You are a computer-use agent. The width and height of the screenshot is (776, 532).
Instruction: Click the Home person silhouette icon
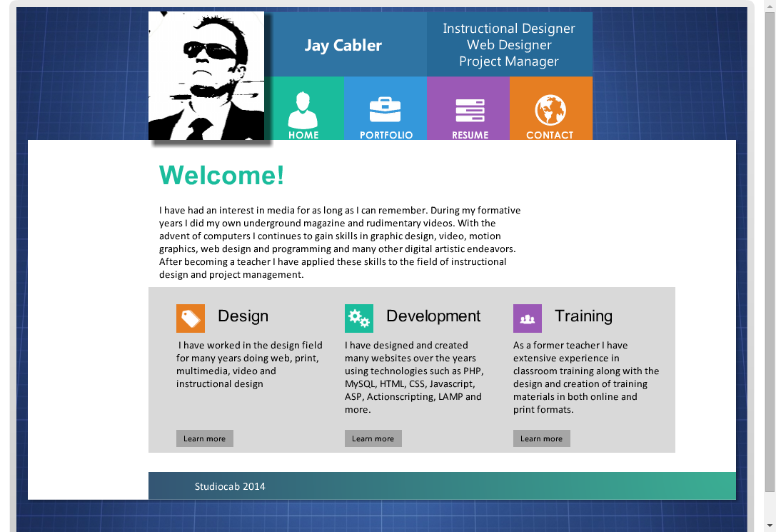pyautogui.click(x=303, y=110)
